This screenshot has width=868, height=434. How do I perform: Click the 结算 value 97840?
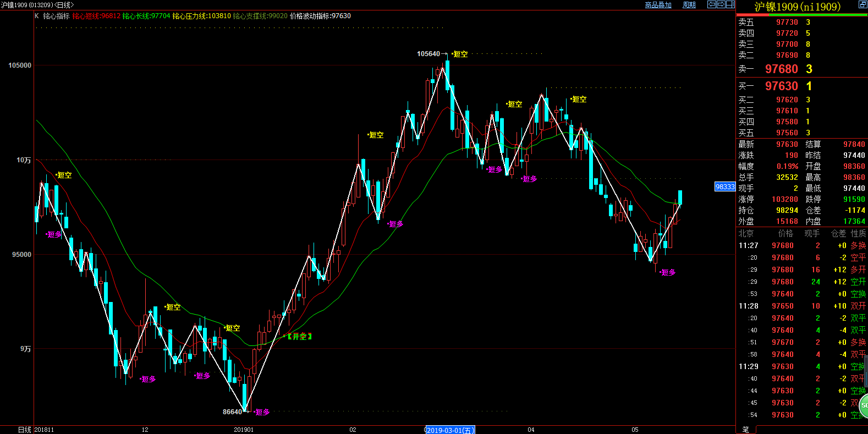point(854,144)
